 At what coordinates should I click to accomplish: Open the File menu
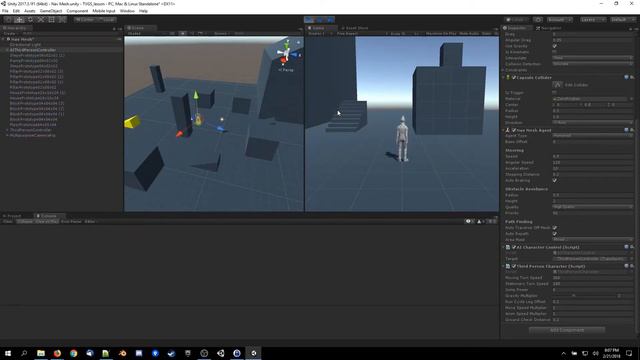coord(5,11)
